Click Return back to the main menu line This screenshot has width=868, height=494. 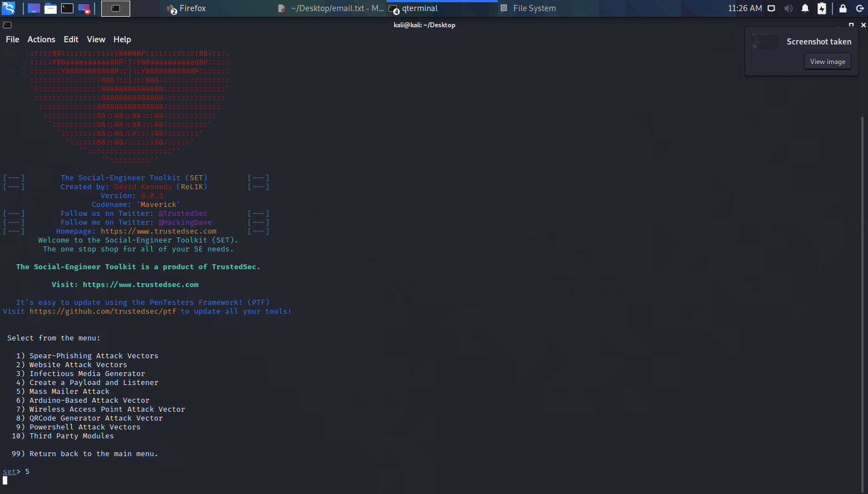tap(85, 454)
